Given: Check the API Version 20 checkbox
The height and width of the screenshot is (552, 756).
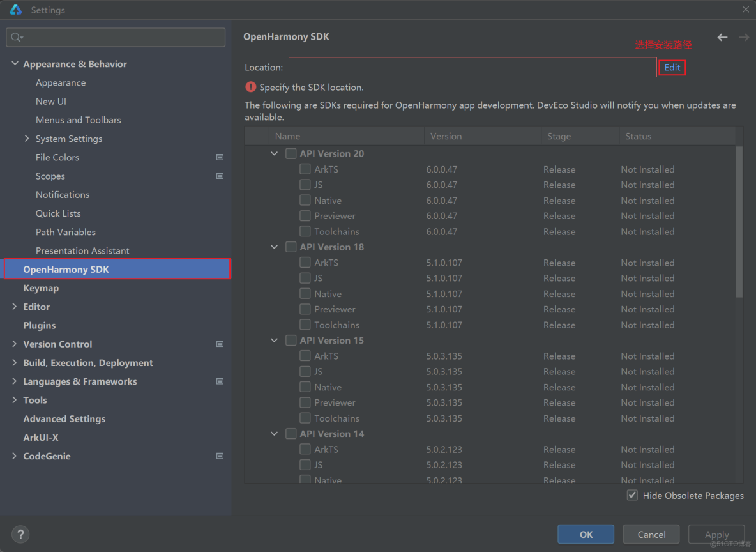Looking at the screenshot, I should (x=291, y=154).
